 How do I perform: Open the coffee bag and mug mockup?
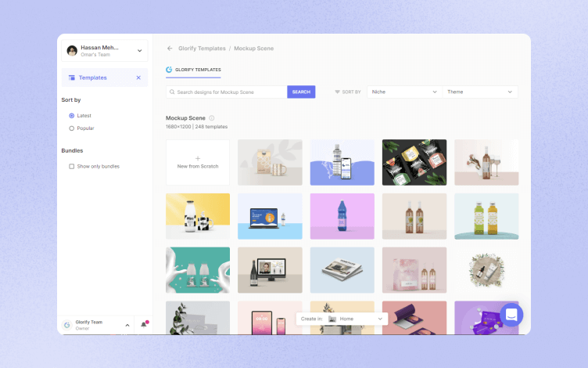pos(270,162)
